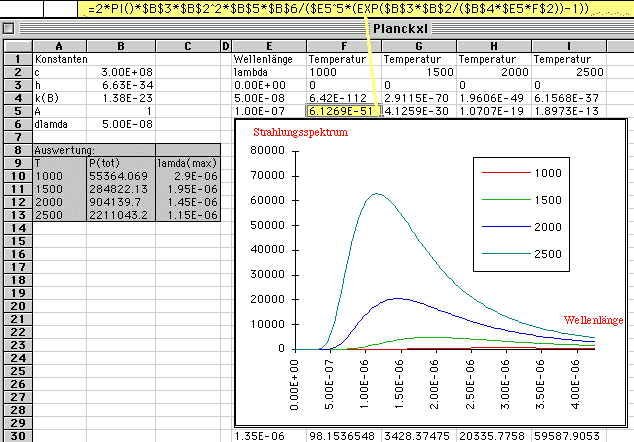Viewport: 634px width, 442px height.
Task: Click cell with value 55364.069
Action: [121, 176]
